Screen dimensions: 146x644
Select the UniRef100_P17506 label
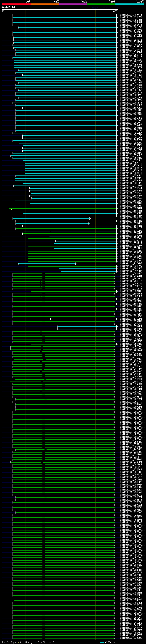click(131, 512)
